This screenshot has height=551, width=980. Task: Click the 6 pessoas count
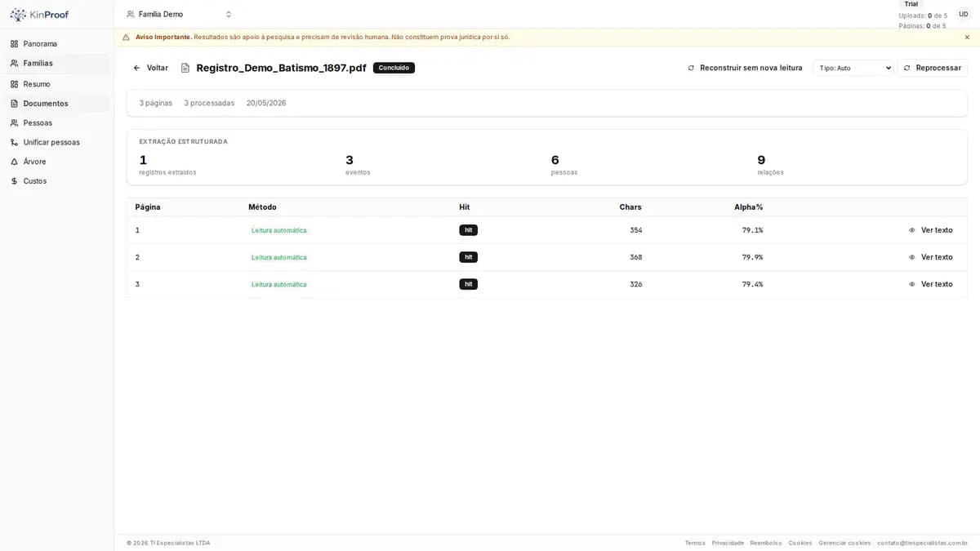pos(555,160)
